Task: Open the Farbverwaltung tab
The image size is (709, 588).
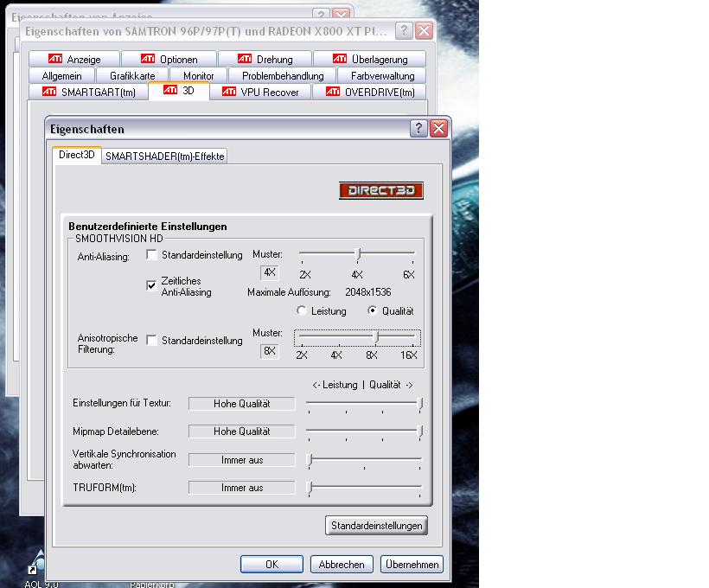Action: (x=382, y=75)
